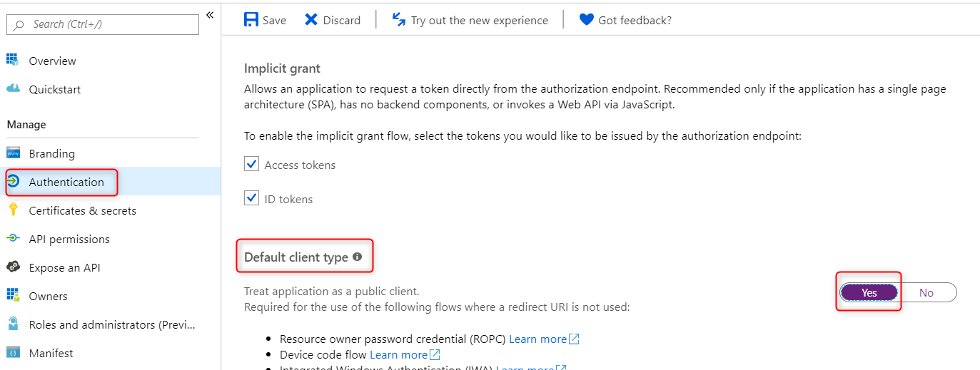
Task: Open Overview via its grid icon
Action: tap(13, 60)
